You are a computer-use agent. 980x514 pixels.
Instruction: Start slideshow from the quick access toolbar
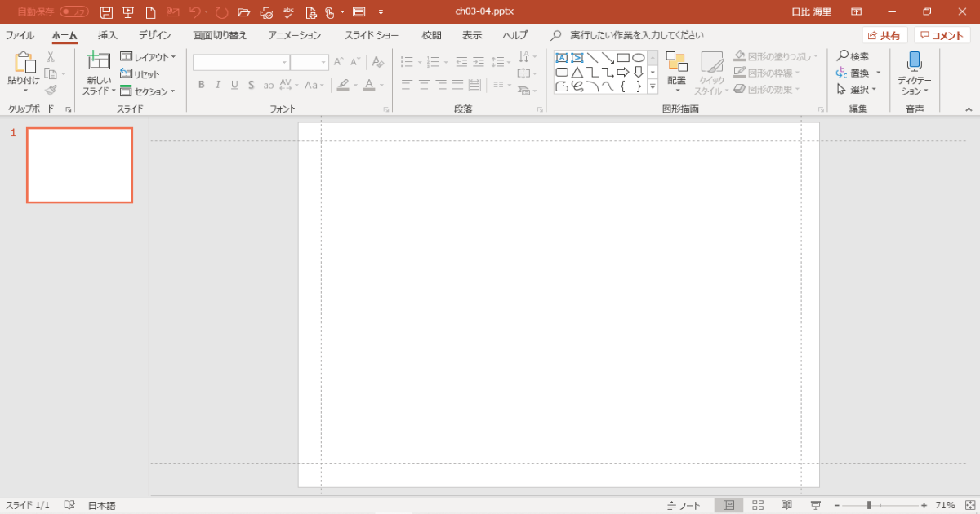pos(128,12)
